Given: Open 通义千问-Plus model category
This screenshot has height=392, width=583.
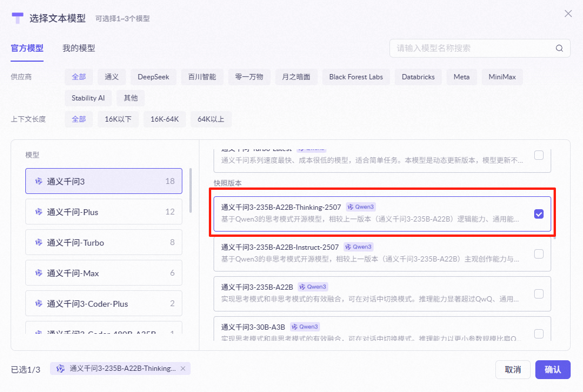Looking at the screenshot, I should tap(104, 212).
